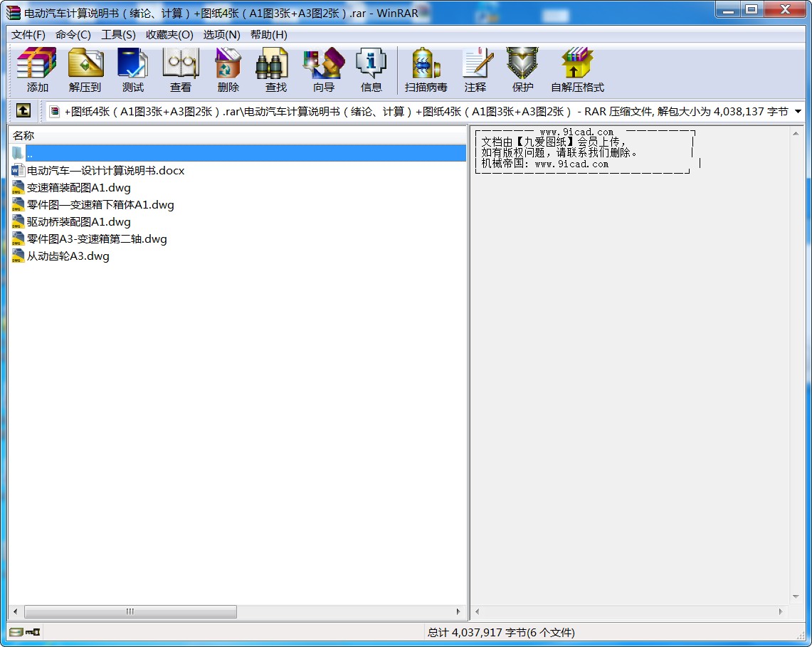Viewport: 812px width, 647px height.
Task: Go up one folder level arrow icon
Action: click(23, 110)
